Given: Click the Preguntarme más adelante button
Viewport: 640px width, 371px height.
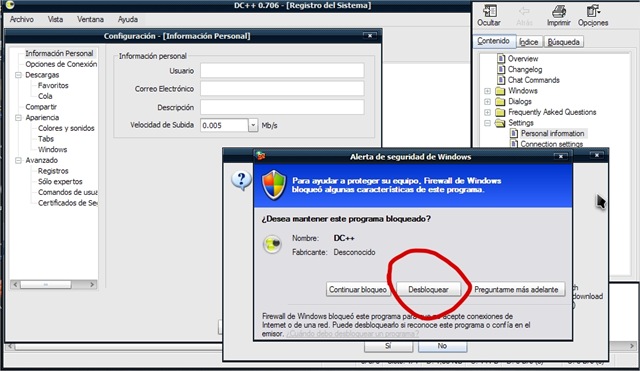Looking at the screenshot, I should coord(516,289).
